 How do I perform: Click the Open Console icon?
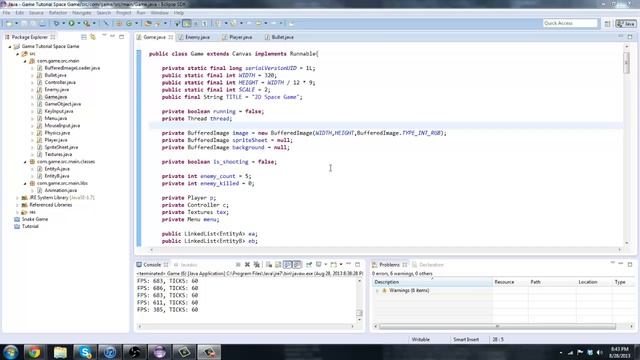pyautogui.click(x=334, y=264)
